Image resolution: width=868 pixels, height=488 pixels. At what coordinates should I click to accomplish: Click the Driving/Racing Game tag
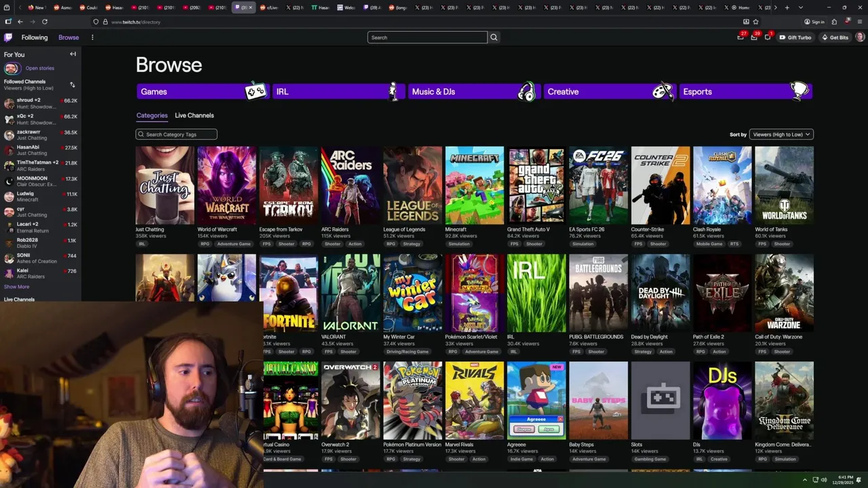click(408, 352)
